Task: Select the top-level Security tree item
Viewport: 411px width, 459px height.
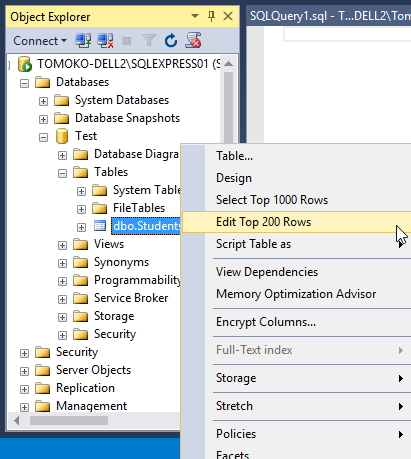Action: pyautogui.click(x=77, y=352)
